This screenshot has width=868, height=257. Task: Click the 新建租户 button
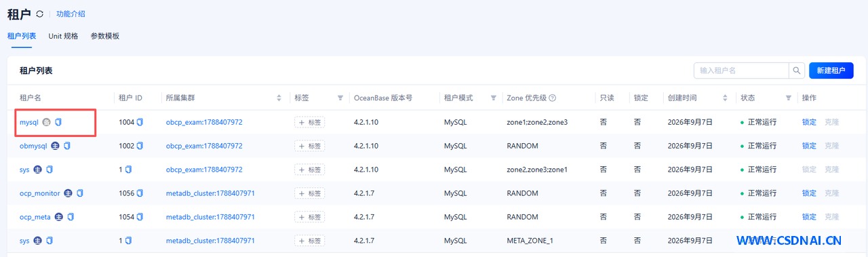point(831,71)
